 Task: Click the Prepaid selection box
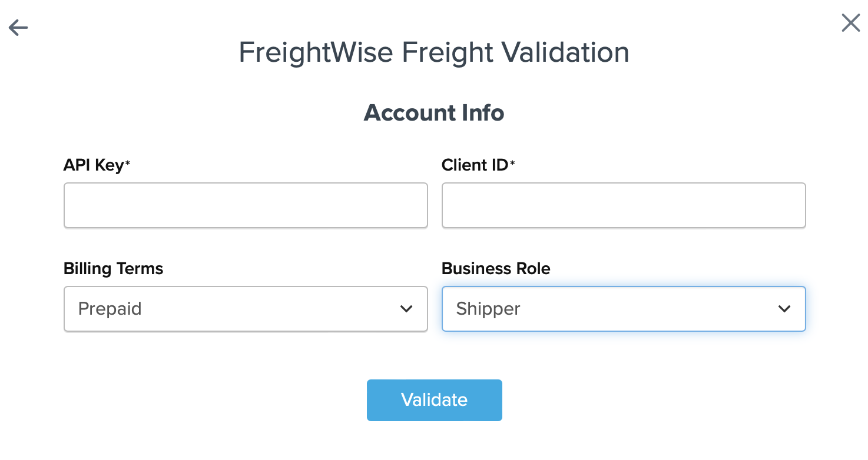246,308
